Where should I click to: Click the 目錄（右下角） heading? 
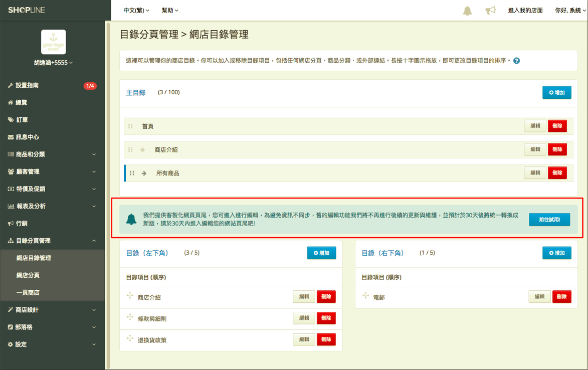(x=382, y=253)
